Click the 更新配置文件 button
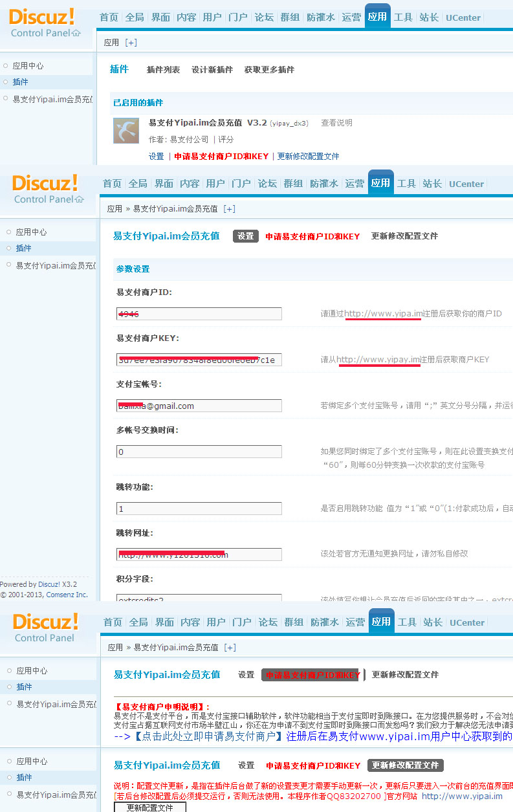Screen dimensions: 513x812 click(150, 807)
